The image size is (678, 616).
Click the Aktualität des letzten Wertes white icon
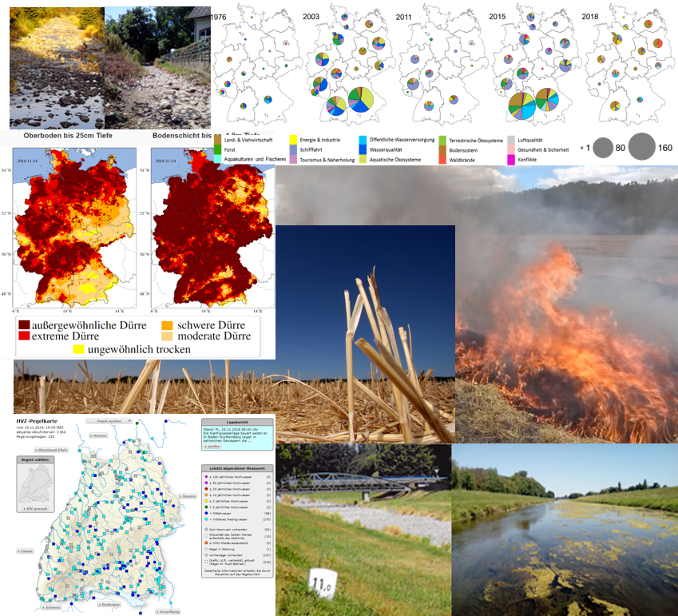pyautogui.click(x=206, y=535)
